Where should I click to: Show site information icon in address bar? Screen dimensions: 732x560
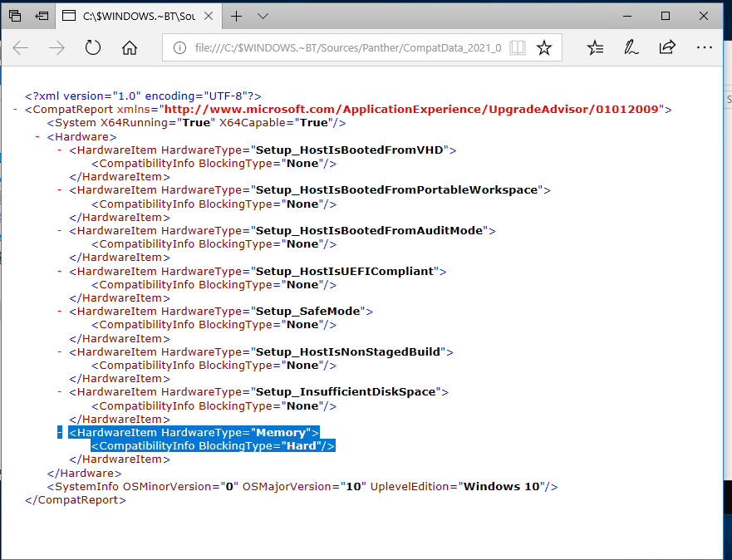(x=179, y=47)
